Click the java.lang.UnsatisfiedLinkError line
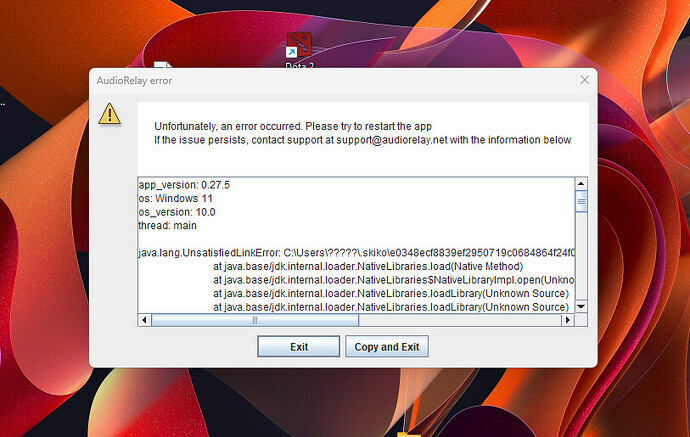 click(356, 253)
